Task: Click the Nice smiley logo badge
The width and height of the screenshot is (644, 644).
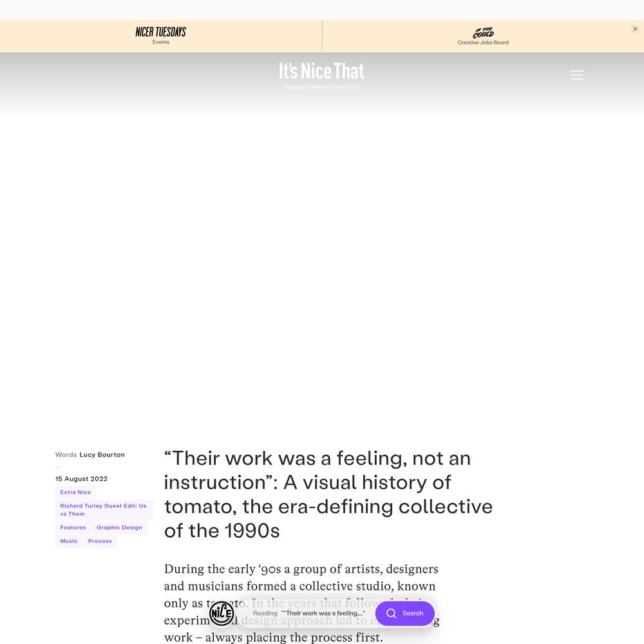Action: 222,613
